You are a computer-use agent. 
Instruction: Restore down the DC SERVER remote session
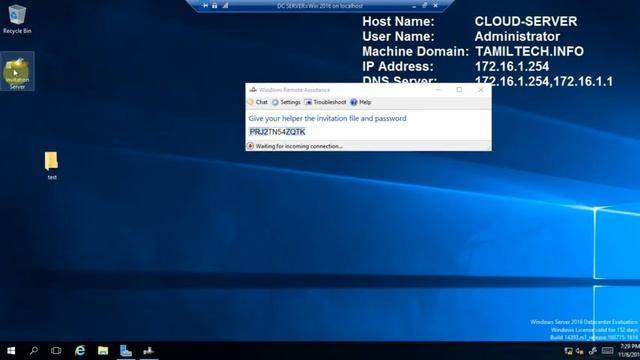coord(424,6)
